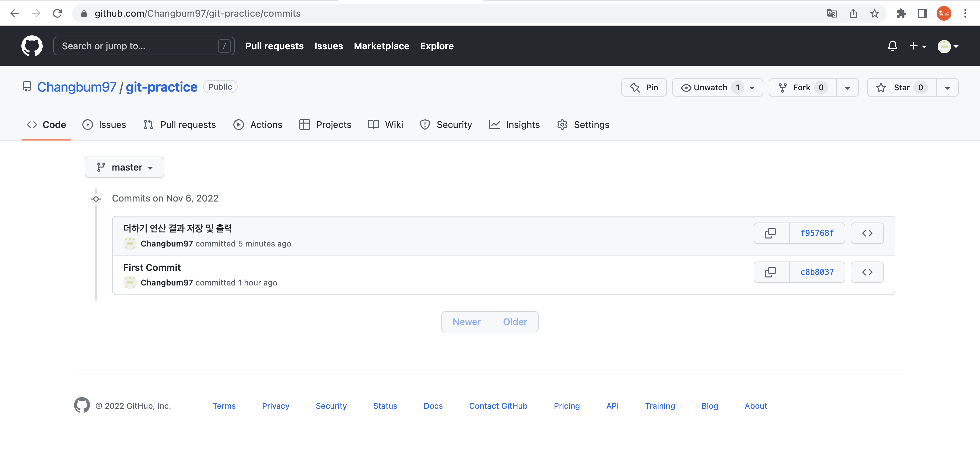The height and width of the screenshot is (459, 980).
Task: Click the GitHub Octocat logo in header
Action: pos(32,46)
